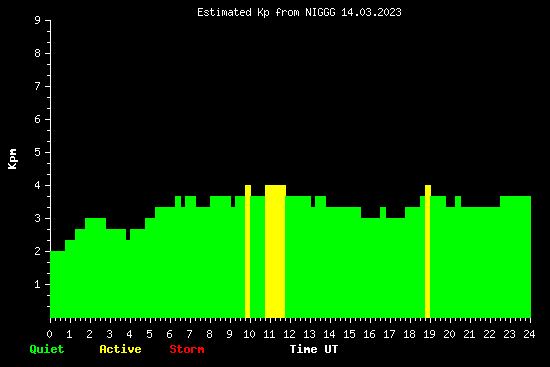The image size is (550, 367).
Task: Click the time-axis label '22'
Action: 489,334
